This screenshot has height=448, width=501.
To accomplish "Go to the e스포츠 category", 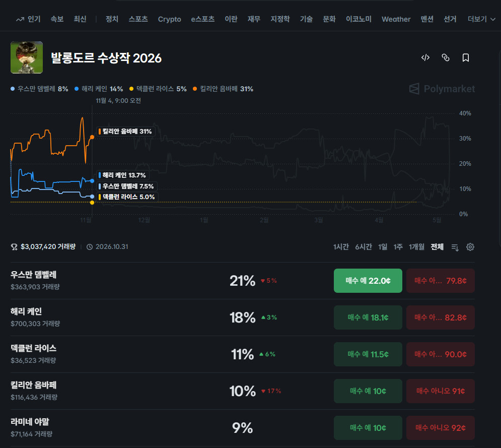I will point(202,19).
